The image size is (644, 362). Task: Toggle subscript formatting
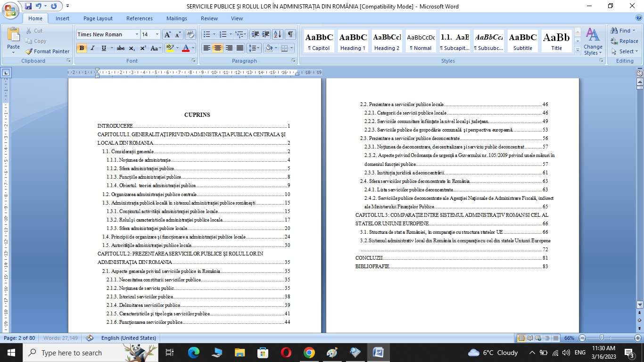(x=132, y=48)
